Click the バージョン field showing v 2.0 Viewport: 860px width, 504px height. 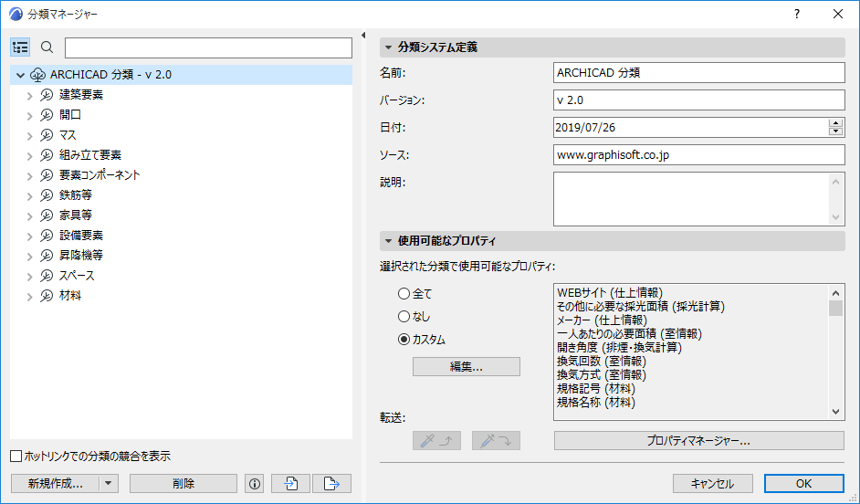click(x=698, y=100)
